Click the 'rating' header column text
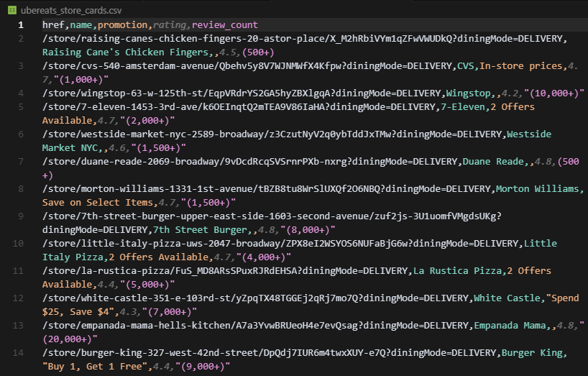Viewport: 588px width, 376px height. click(170, 24)
